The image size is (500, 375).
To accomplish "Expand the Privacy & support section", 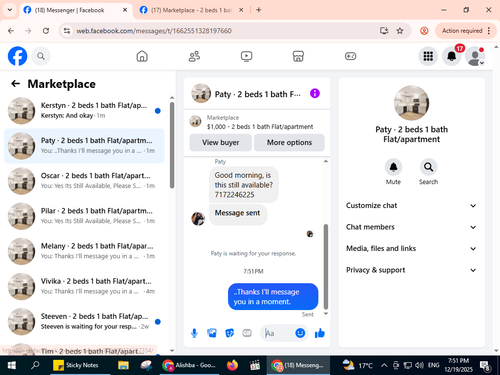I will point(411,270).
